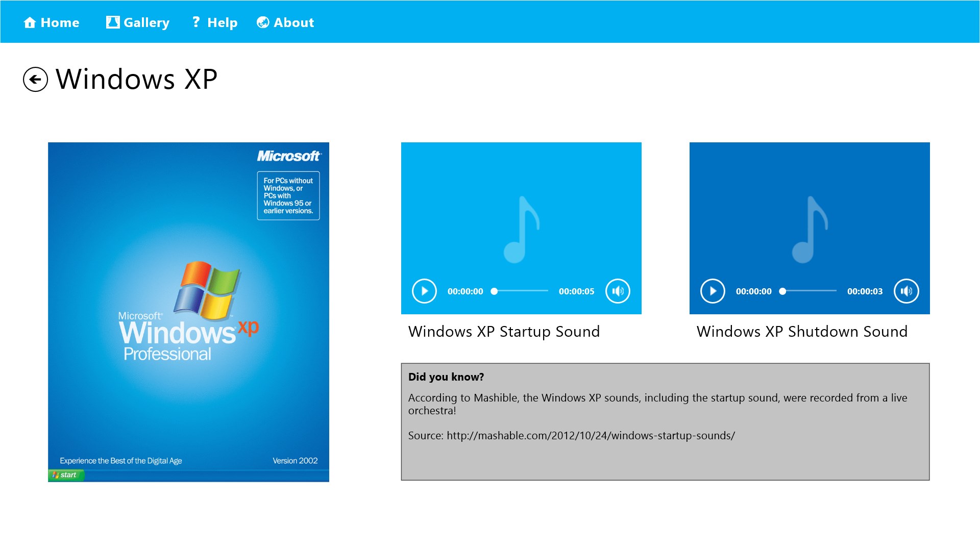The height and width of the screenshot is (551, 980).
Task: Click the Windows XP Professional box art
Action: (x=188, y=312)
